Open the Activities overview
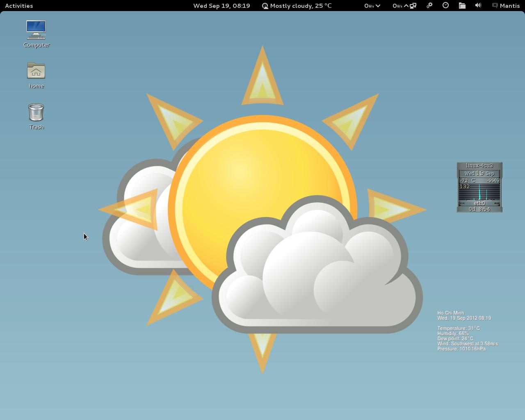525x420 pixels. (x=19, y=6)
